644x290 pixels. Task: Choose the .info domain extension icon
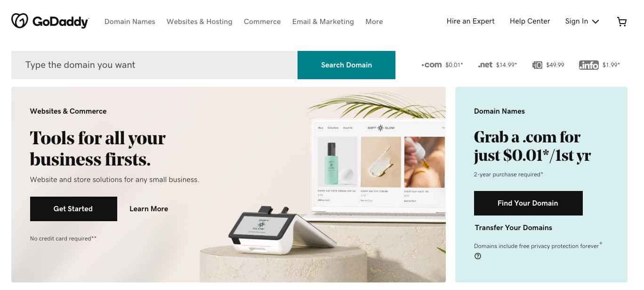pyautogui.click(x=588, y=65)
